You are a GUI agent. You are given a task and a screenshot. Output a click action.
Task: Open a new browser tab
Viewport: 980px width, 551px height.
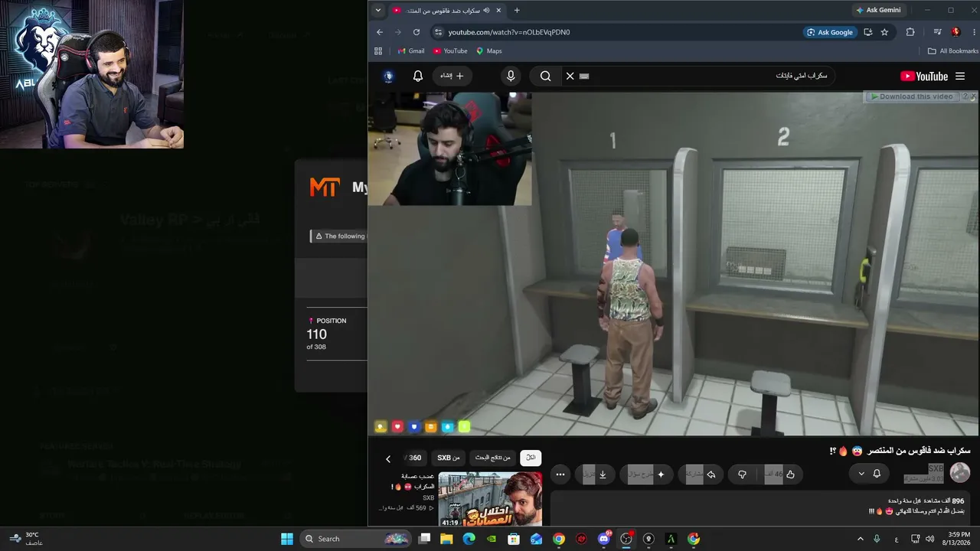[517, 11]
